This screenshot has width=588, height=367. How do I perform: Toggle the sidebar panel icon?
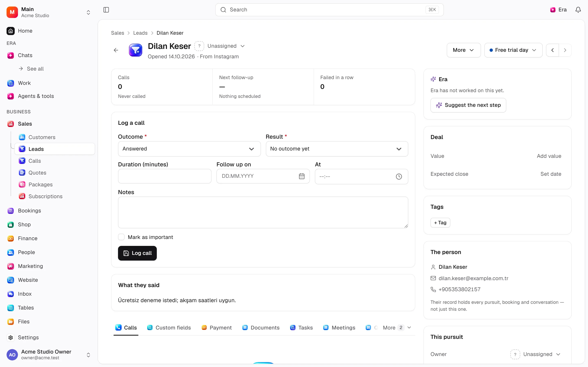pos(106,10)
